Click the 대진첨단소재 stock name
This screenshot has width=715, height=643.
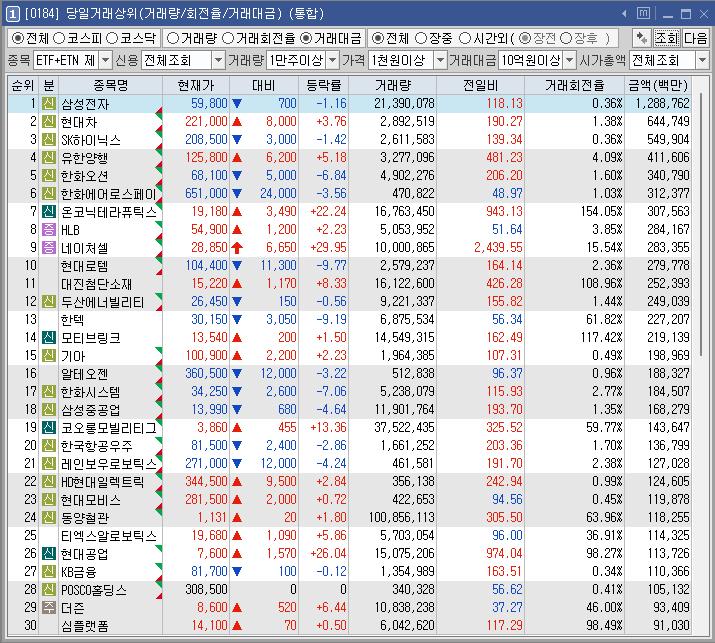tap(97, 284)
